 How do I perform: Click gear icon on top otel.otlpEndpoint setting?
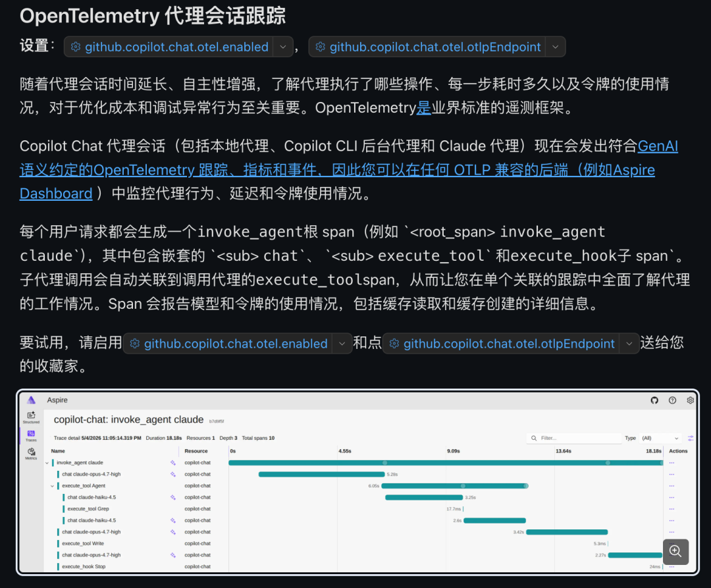pyautogui.click(x=320, y=47)
